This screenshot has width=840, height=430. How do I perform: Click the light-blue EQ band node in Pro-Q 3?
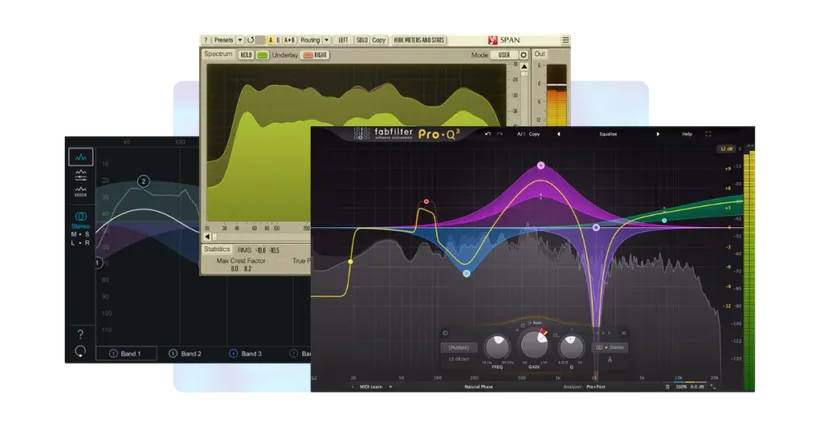point(467,274)
